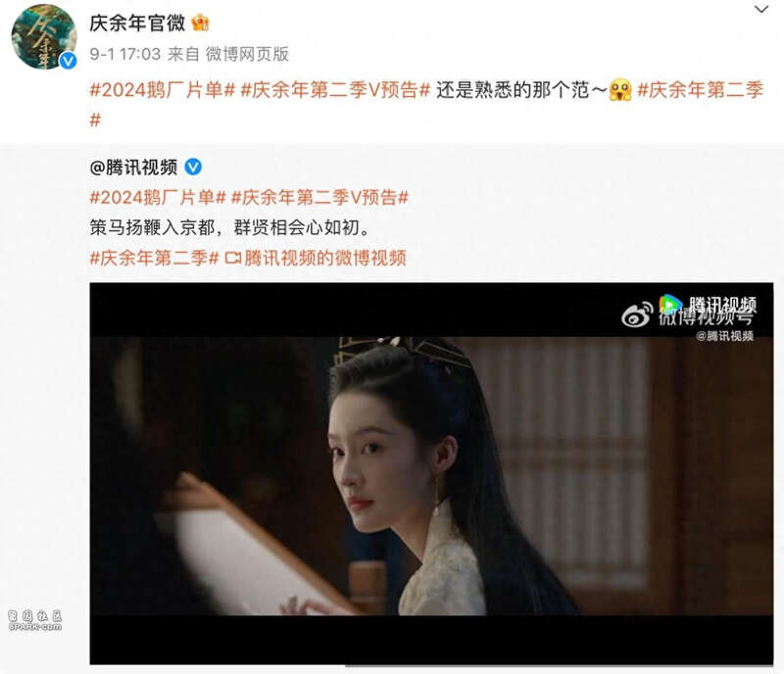Screen dimensions: 784x674
Task: Open #庆余年第二季# hashtag in reposted content
Action: pyautogui.click(x=154, y=258)
